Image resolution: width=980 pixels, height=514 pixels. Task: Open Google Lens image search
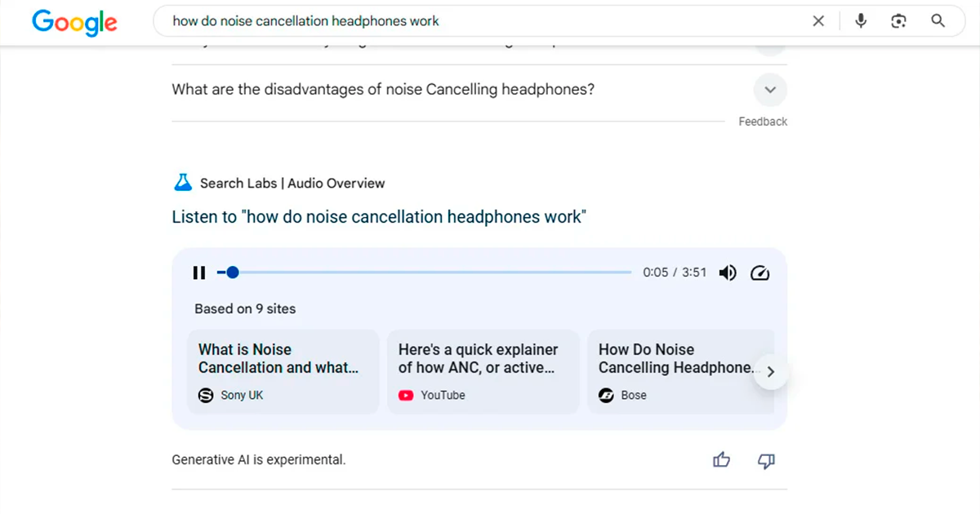click(899, 21)
